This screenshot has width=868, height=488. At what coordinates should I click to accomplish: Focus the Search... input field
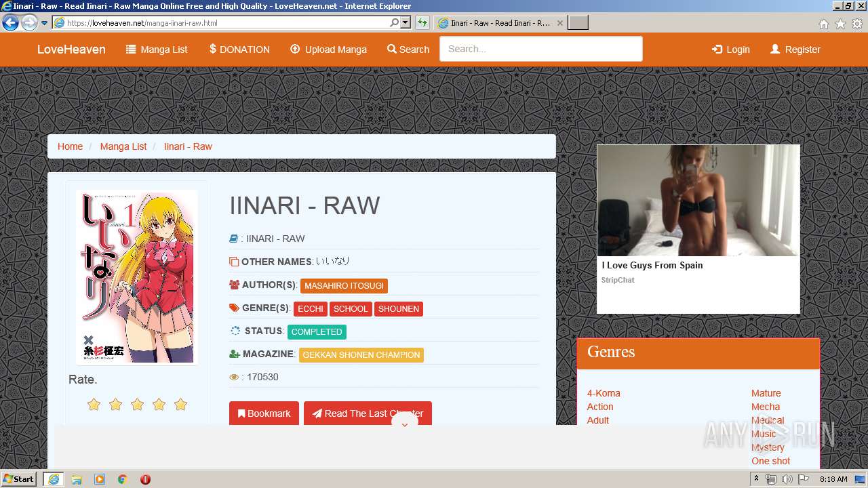[540, 49]
